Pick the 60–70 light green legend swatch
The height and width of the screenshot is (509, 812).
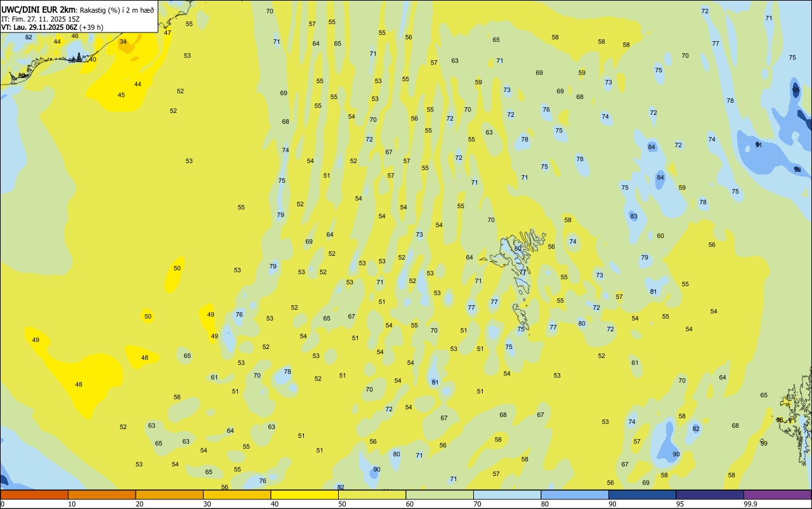[x=440, y=494]
